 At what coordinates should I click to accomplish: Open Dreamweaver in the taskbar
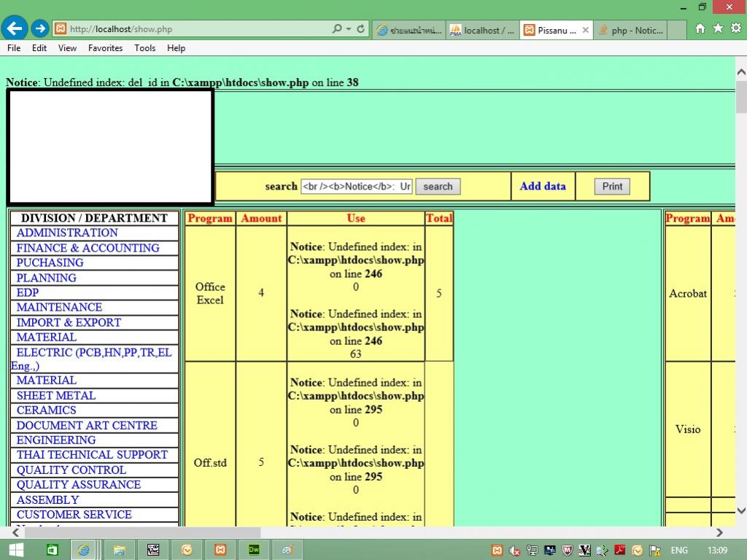click(x=254, y=550)
